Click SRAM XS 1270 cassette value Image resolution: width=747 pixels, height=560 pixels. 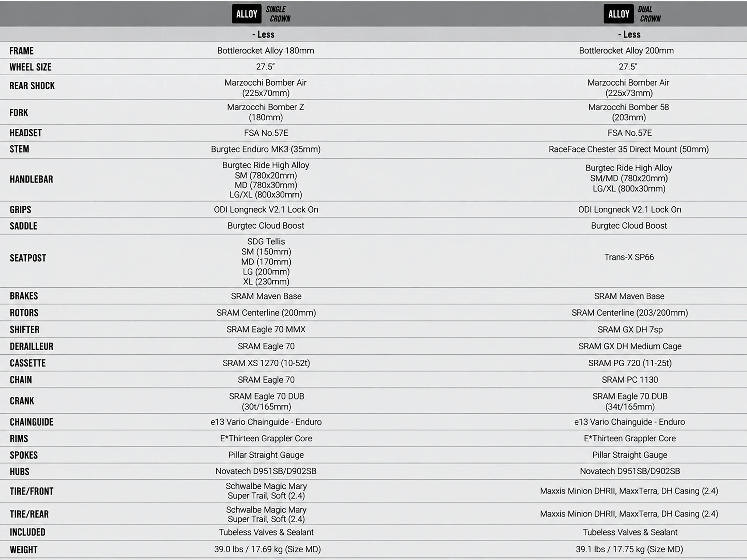pos(266,363)
